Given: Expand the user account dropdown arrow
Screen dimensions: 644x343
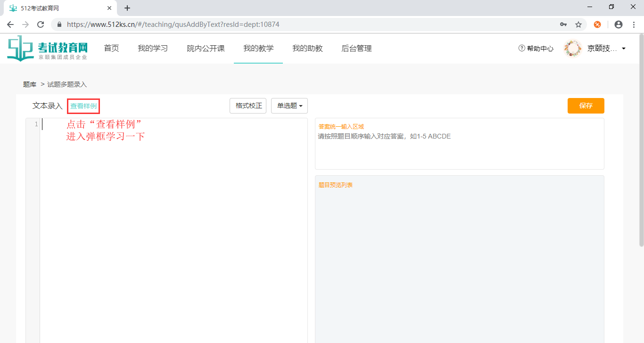Looking at the screenshot, I should [624, 49].
